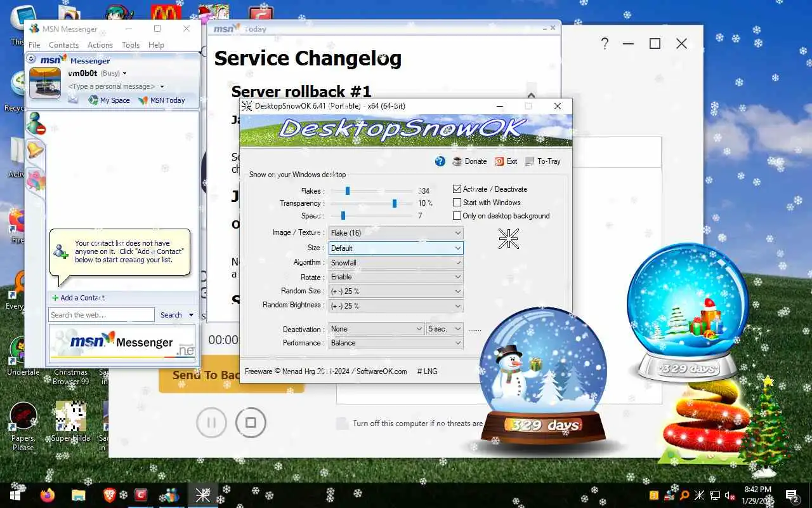Open the colorful piggy tab in MSN Messenger

[36, 179]
